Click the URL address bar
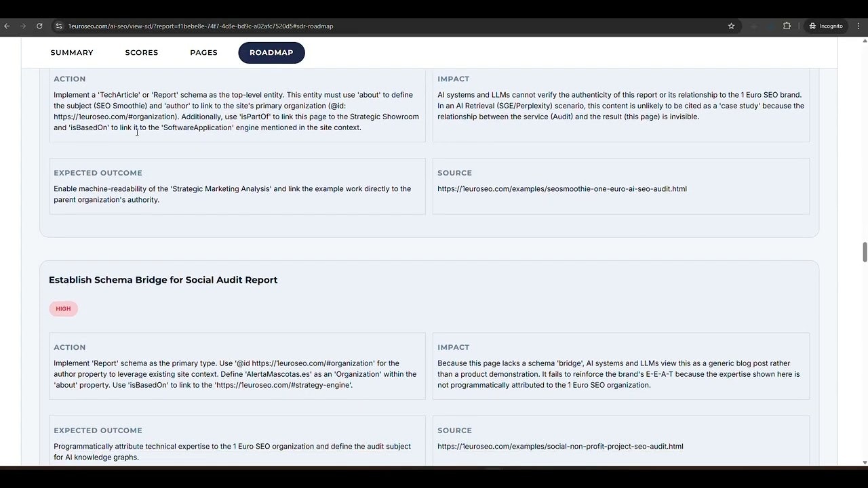This screenshot has height=488, width=868. (x=393, y=26)
